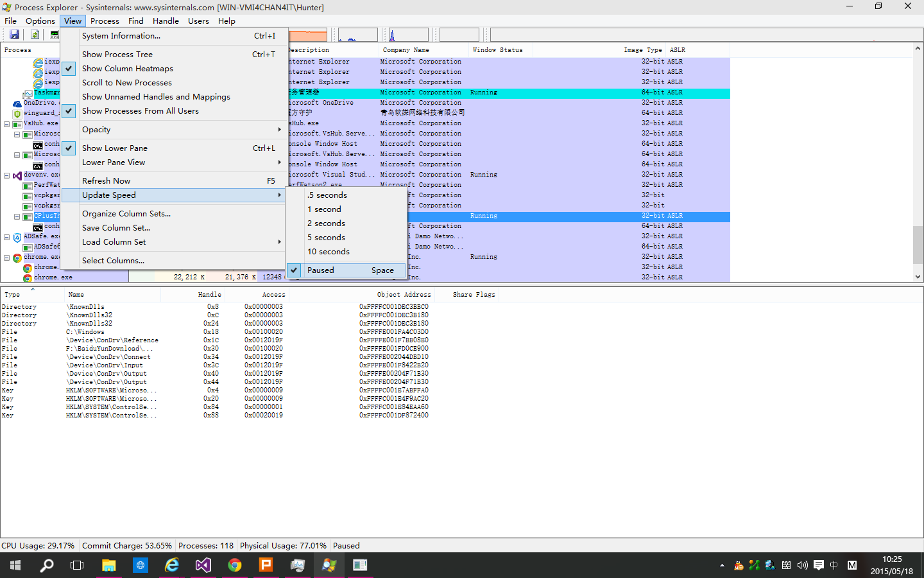Viewport: 924px width, 578px height.
Task: Select the first iexplore process icon
Action: (38, 62)
